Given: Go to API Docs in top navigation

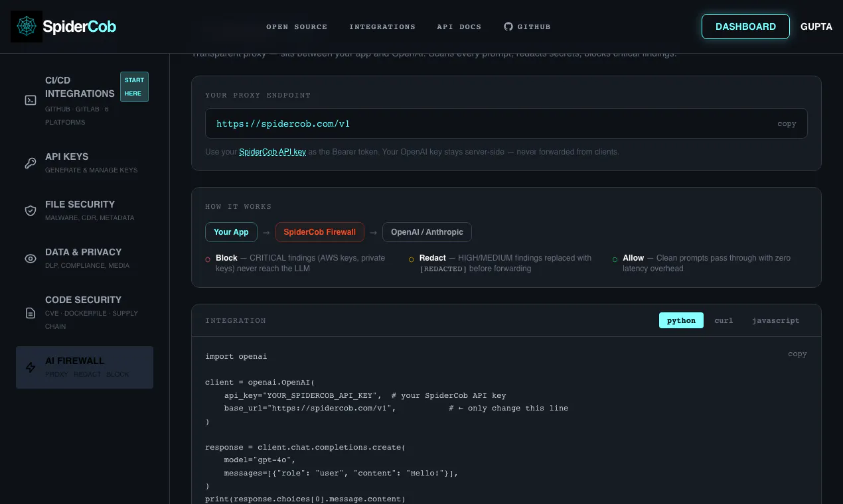Looking at the screenshot, I should [459, 27].
